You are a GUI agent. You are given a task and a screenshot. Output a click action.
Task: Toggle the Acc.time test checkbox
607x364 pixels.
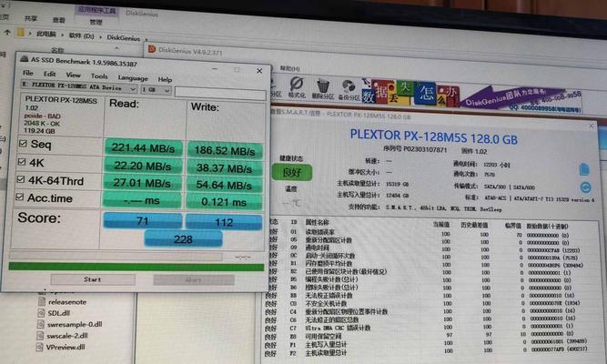tap(19, 197)
